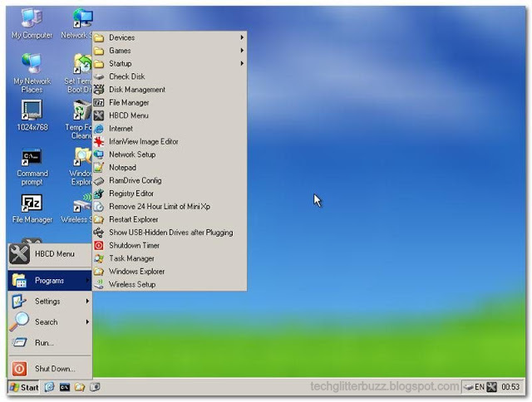Open the 1024x768 resolution desktop shortcut
This screenshot has height=402, width=532.
coord(32,115)
